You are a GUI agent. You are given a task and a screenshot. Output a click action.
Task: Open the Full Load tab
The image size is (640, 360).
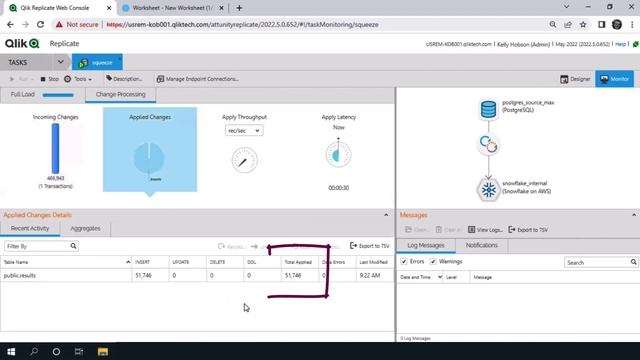pyautogui.click(x=42, y=95)
